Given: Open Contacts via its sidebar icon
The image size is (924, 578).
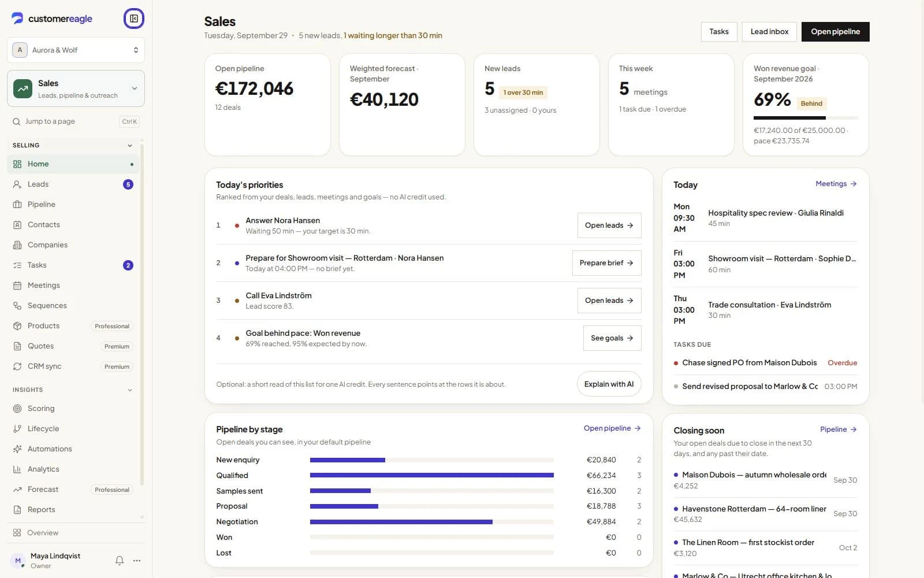Looking at the screenshot, I should [17, 225].
